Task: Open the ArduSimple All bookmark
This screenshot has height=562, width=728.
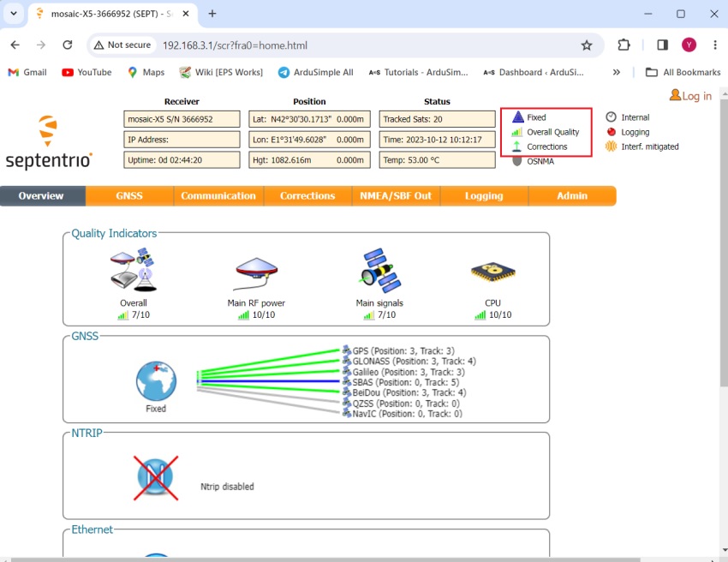Action: pyautogui.click(x=315, y=72)
